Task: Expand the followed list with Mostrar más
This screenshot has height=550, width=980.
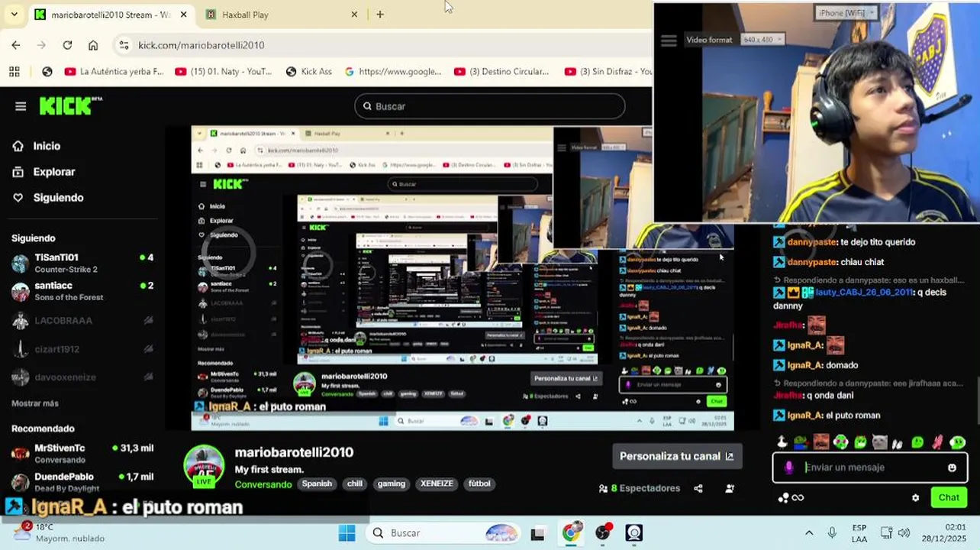Action: pyautogui.click(x=35, y=403)
